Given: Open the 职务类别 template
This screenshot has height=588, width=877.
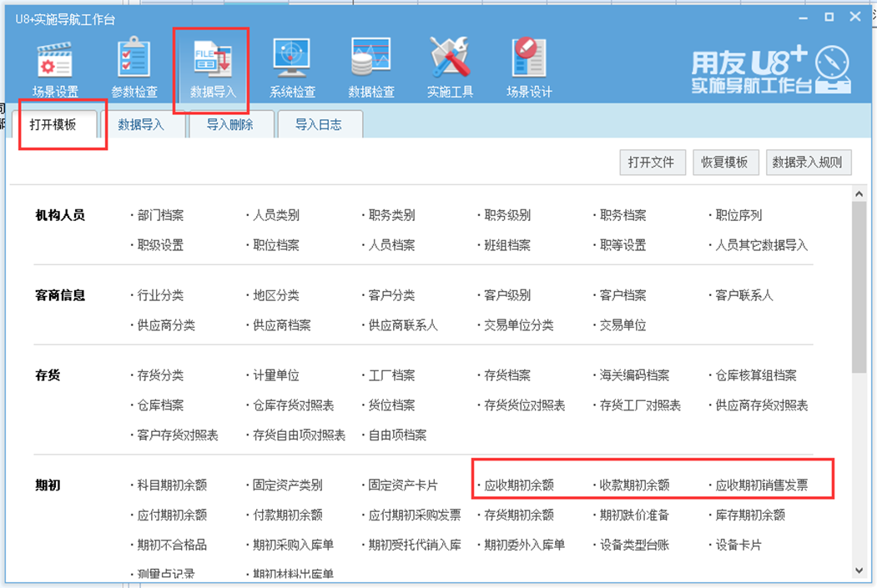Looking at the screenshot, I should point(391,215).
